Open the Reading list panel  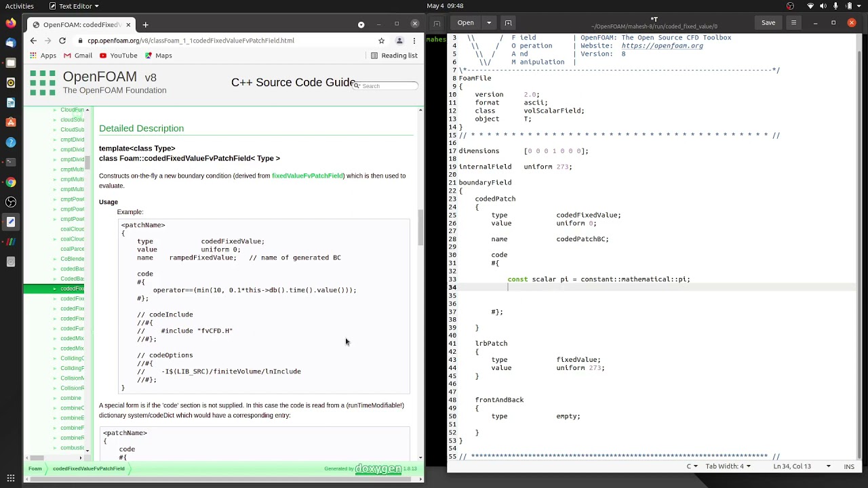[394, 56]
